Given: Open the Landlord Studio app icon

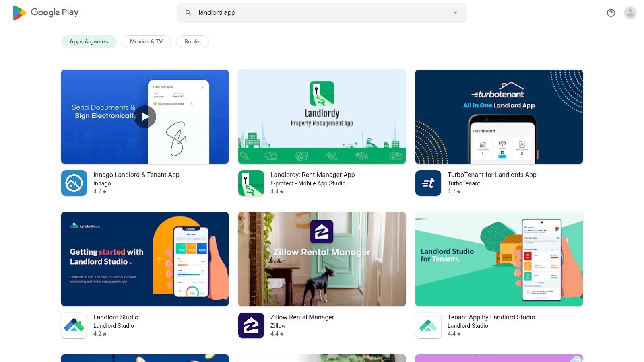Looking at the screenshot, I should click(74, 325).
